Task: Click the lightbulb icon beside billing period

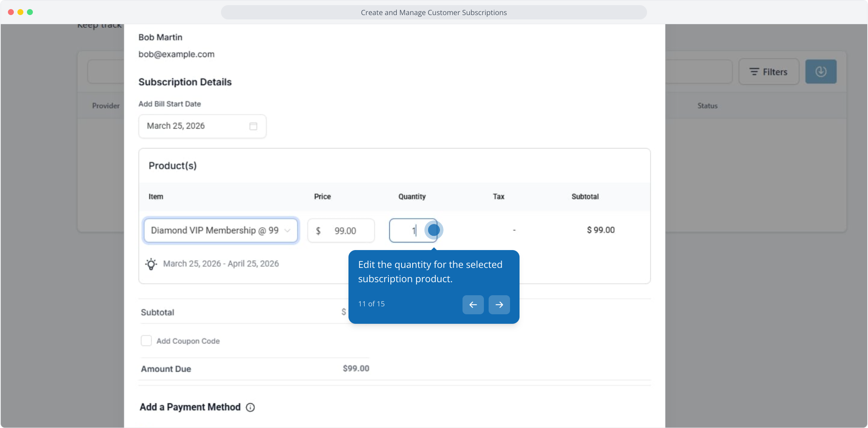Action: pyautogui.click(x=151, y=264)
